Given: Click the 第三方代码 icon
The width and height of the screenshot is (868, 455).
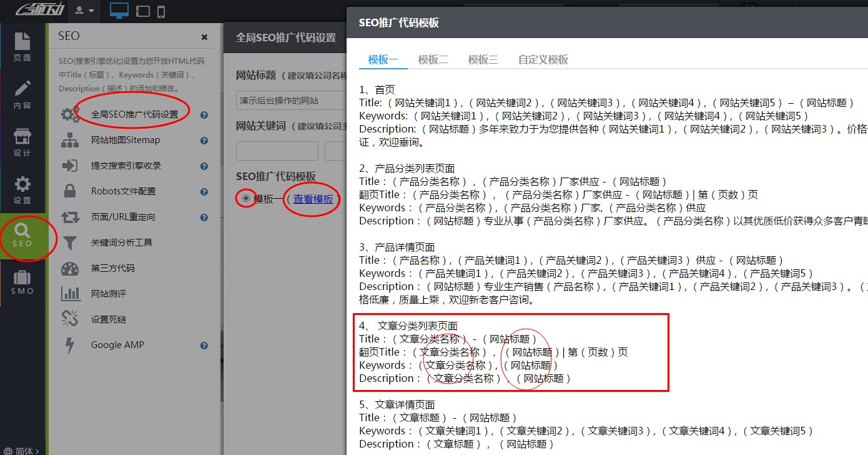Looking at the screenshot, I should pos(71,268).
